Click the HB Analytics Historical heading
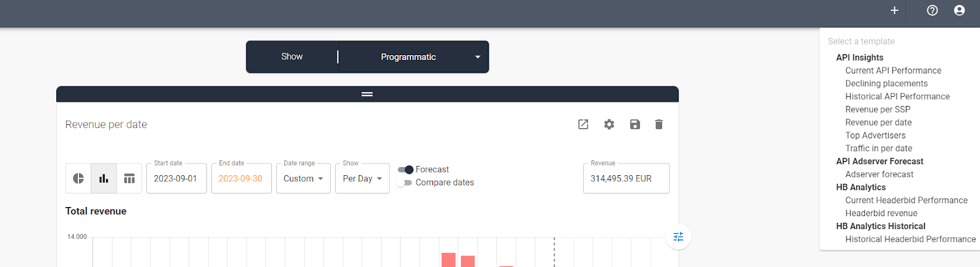 point(881,226)
